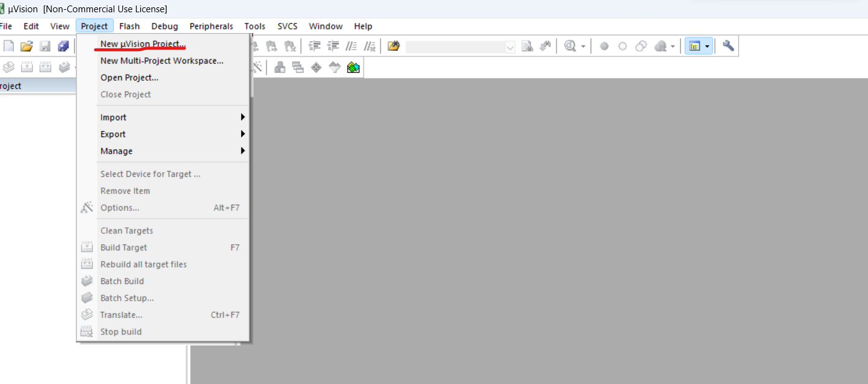Screen dimensions: 868x384
Task: Expand the Import submenu
Action: tap(173, 117)
